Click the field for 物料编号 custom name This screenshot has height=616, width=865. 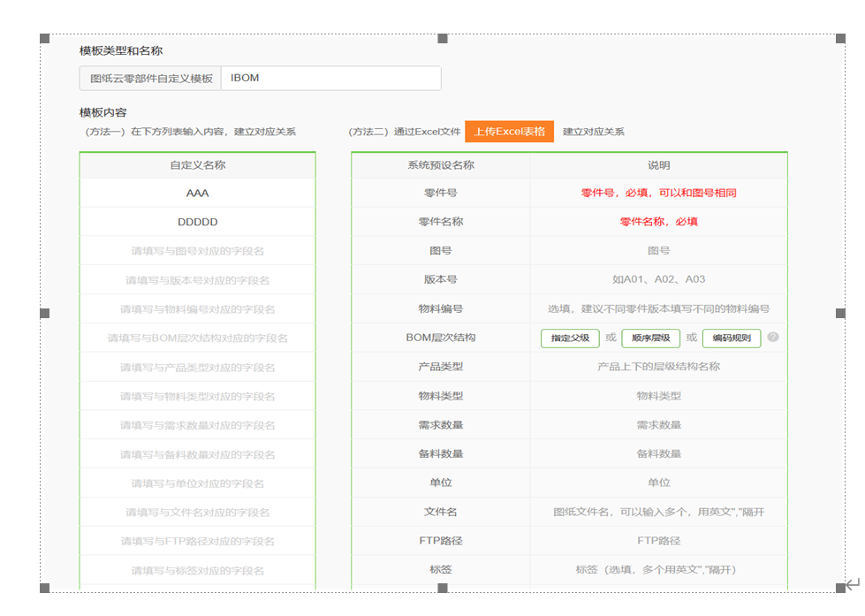click(x=197, y=309)
